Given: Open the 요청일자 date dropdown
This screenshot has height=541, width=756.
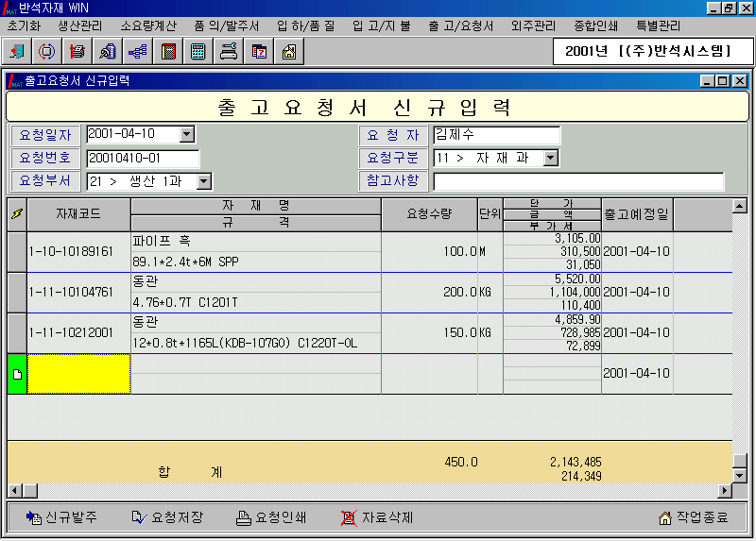Looking at the screenshot, I should (186, 135).
